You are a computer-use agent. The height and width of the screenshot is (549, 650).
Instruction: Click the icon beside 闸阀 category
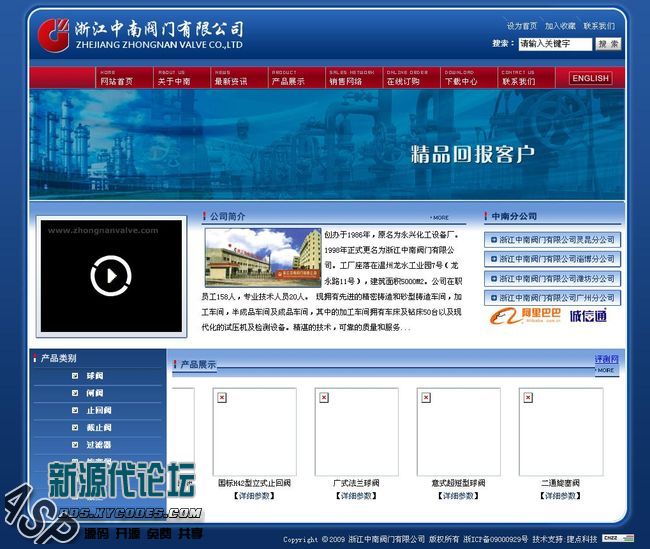pos(75,393)
